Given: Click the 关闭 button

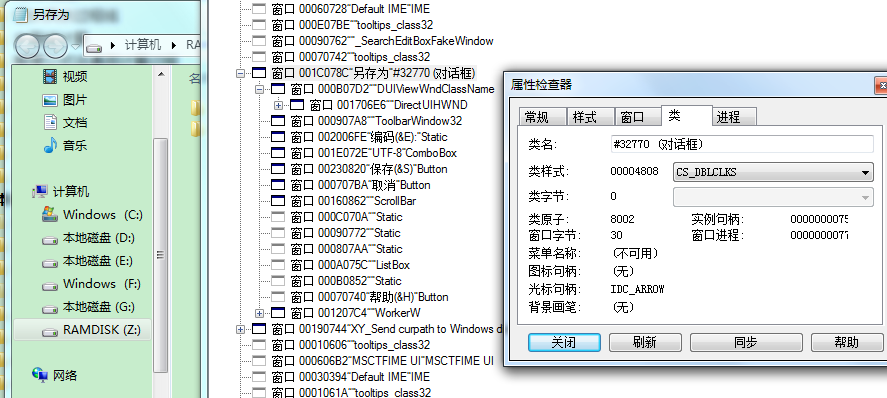Looking at the screenshot, I should 564,342.
